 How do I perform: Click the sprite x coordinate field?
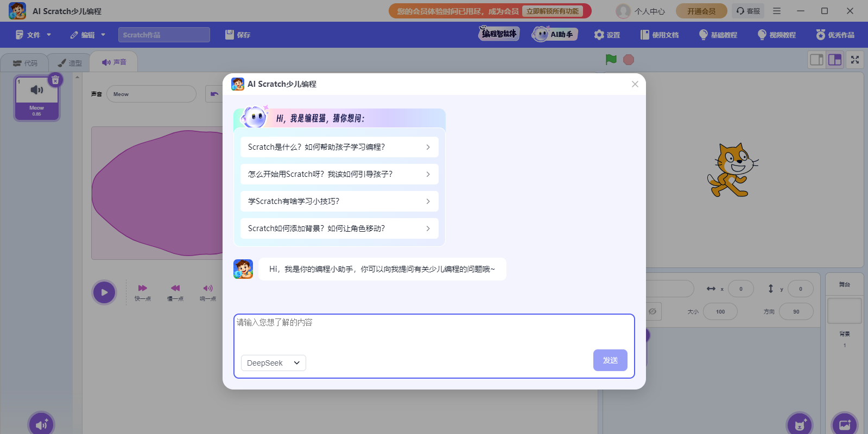(740, 289)
